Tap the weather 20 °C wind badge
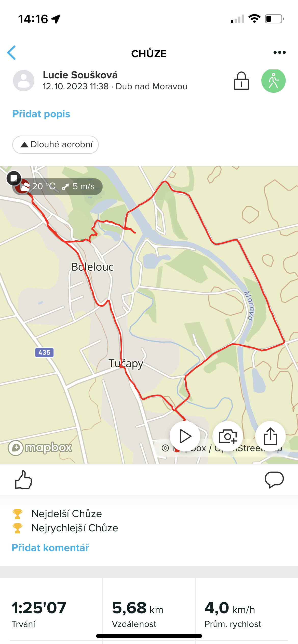Screen dimensions: 298x644 tap(58, 186)
